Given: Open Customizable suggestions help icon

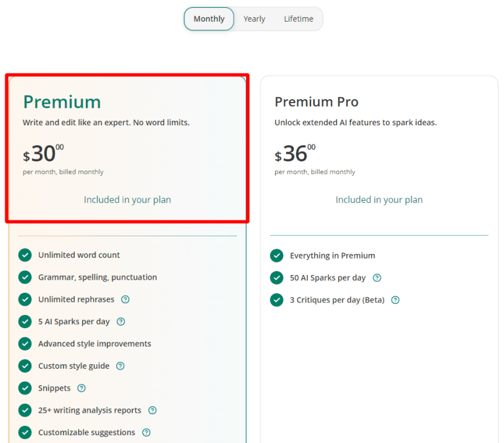Looking at the screenshot, I should 146,432.
